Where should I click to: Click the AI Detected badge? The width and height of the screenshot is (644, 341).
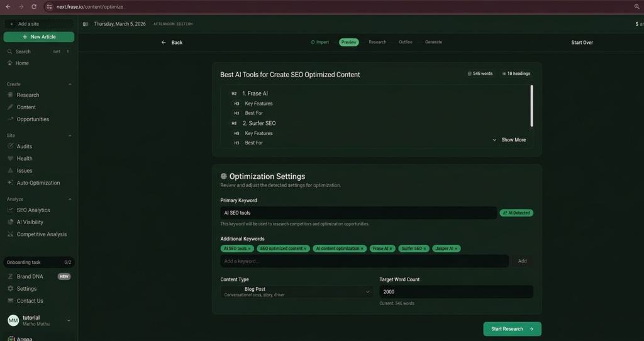tap(516, 213)
